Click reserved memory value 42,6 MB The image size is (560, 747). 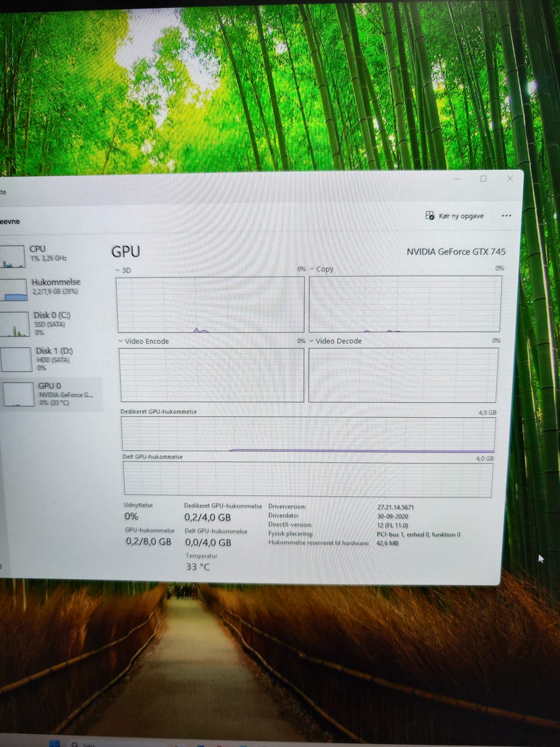[387, 543]
